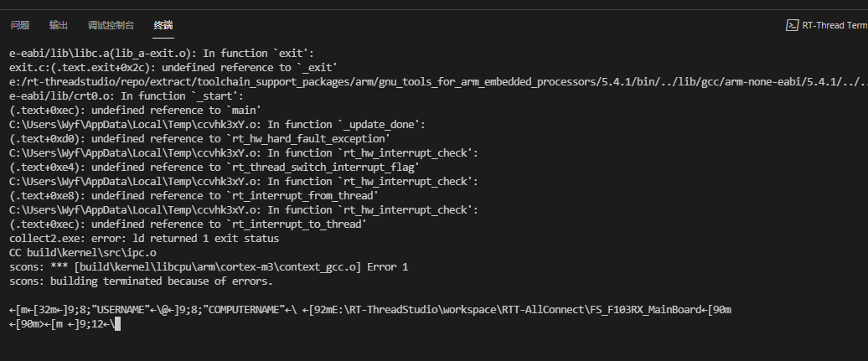Select the 调试控制台 tab
The image size is (868, 361).
pos(111,25)
